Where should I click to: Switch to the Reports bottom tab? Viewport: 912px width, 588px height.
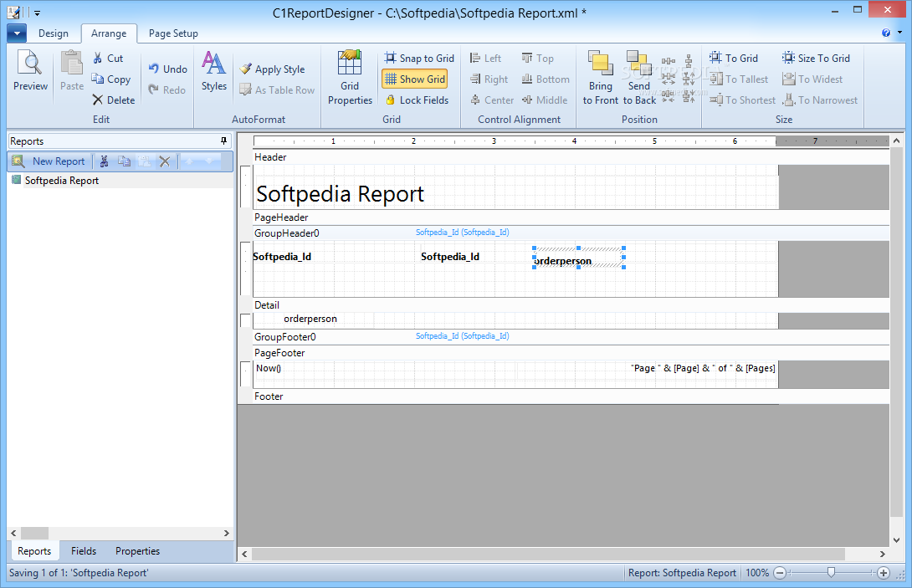33,550
